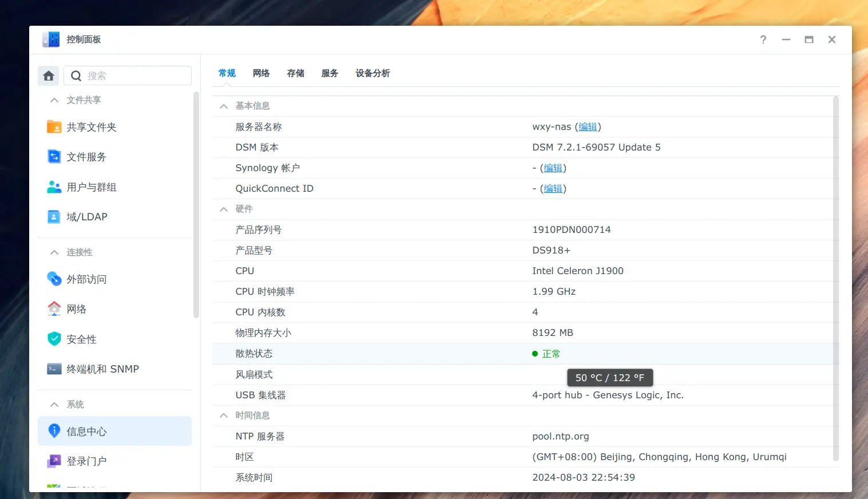
Task: Click the home icon in sidebar
Action: pos(49,76)
